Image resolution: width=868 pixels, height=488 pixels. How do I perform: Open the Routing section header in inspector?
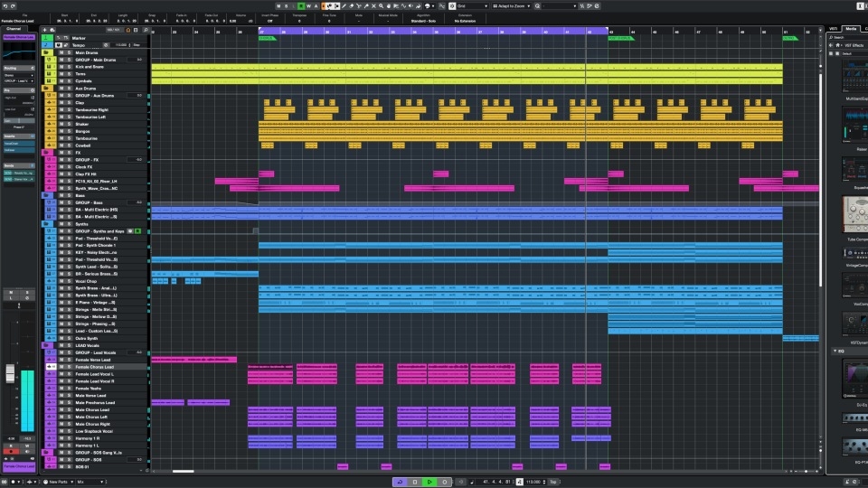click(x=19, y=68)
